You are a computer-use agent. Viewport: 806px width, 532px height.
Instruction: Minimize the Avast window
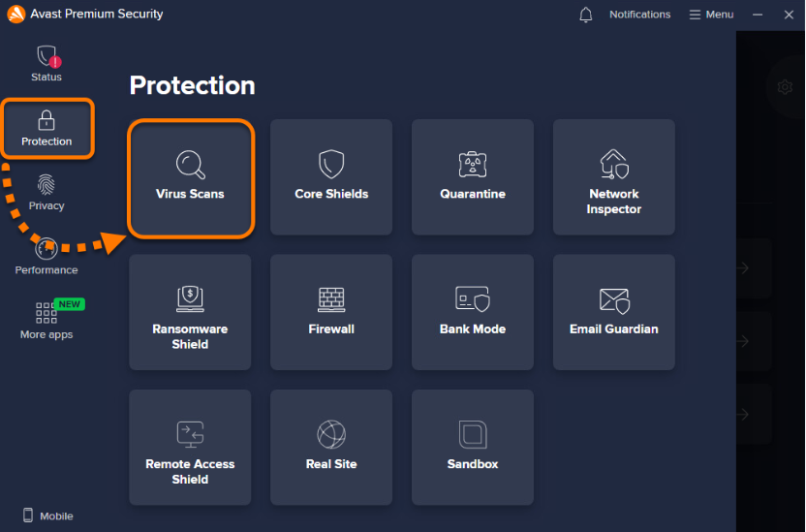point(758,15)
